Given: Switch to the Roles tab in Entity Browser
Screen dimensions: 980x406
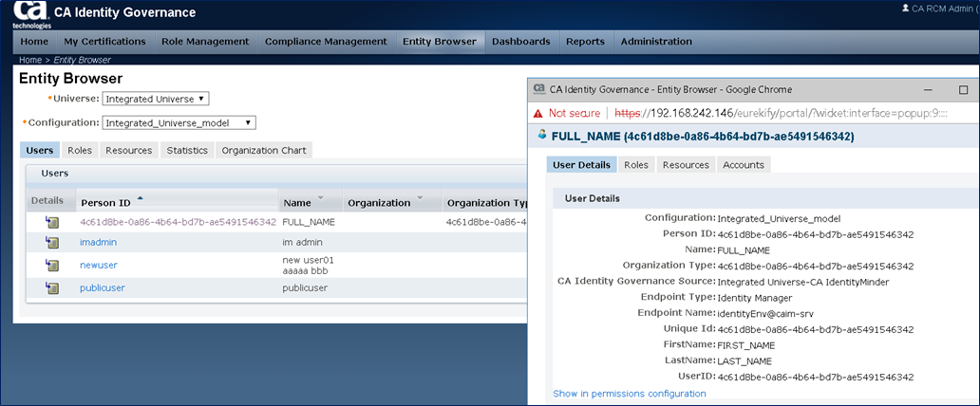Looking at the screenshot, I should coord(80,151).
